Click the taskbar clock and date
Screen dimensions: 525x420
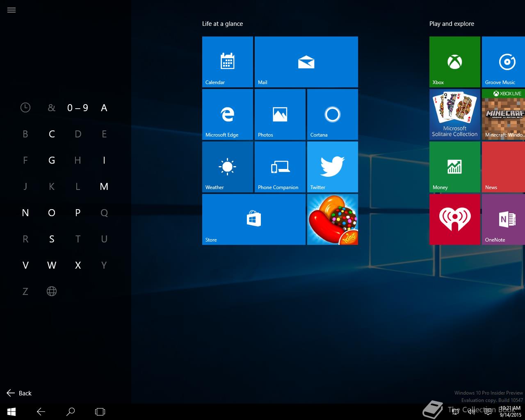coord(510,412)
